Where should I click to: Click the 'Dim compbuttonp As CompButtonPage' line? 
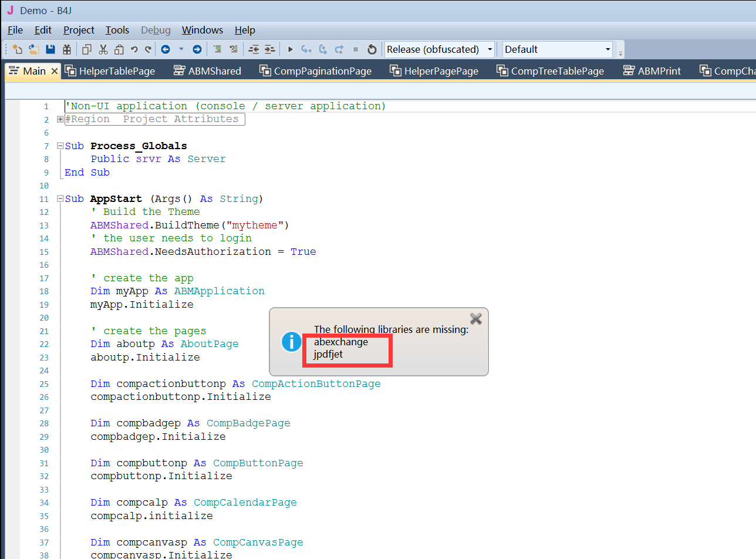[x=197, y=463]
